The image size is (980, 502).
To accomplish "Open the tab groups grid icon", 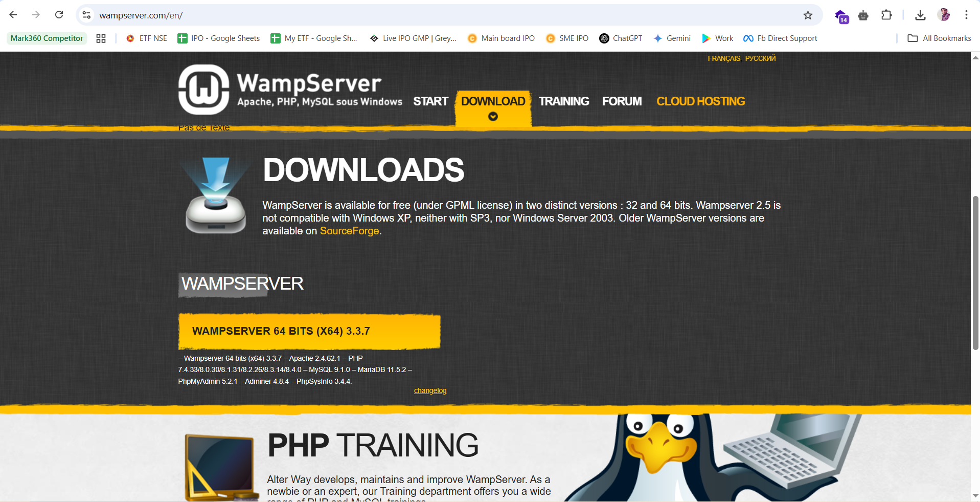I will (x=101, y=38).
